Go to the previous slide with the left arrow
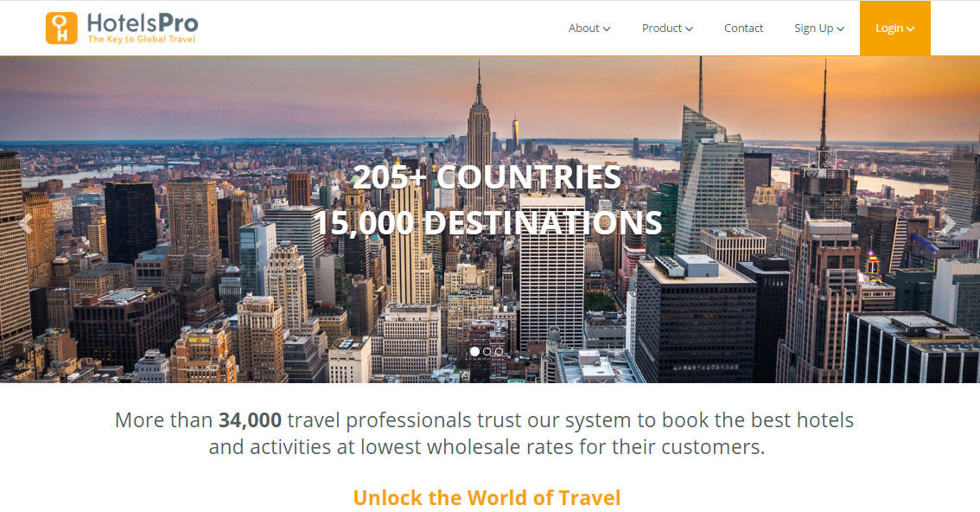Screen dimensions: 980x512 26,222
